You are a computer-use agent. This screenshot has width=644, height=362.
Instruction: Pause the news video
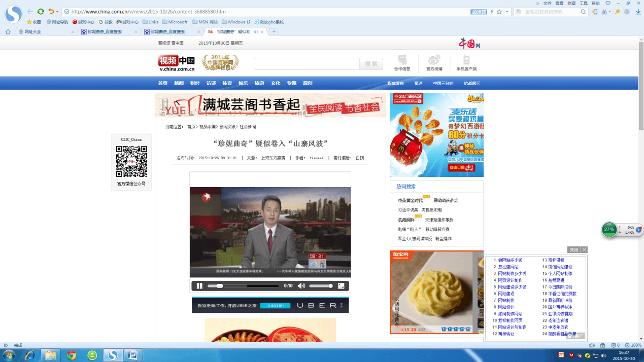tap(199, 286)
